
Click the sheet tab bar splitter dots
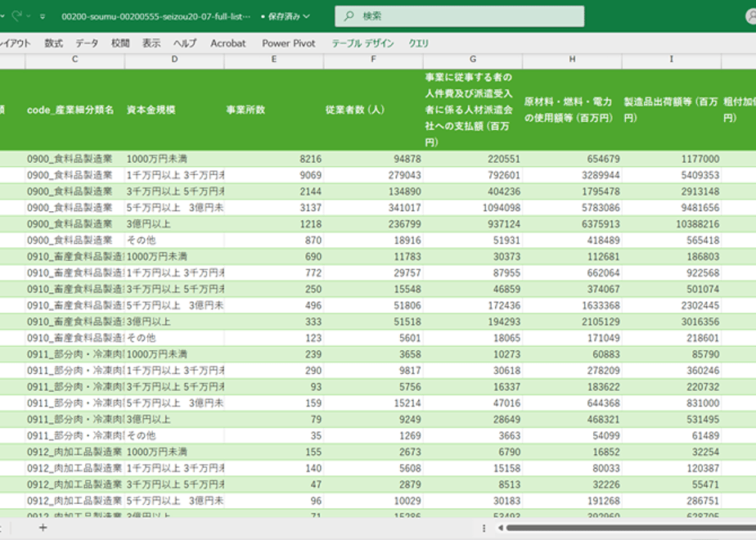pos(484,528)
